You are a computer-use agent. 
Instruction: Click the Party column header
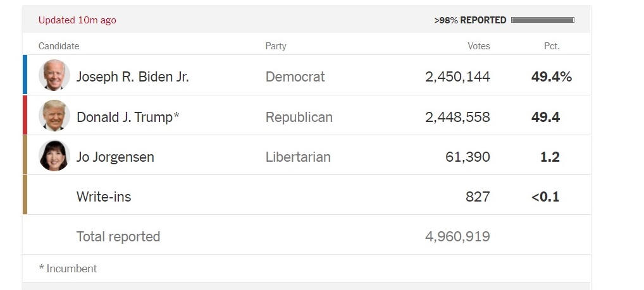[x=276, y=46]
